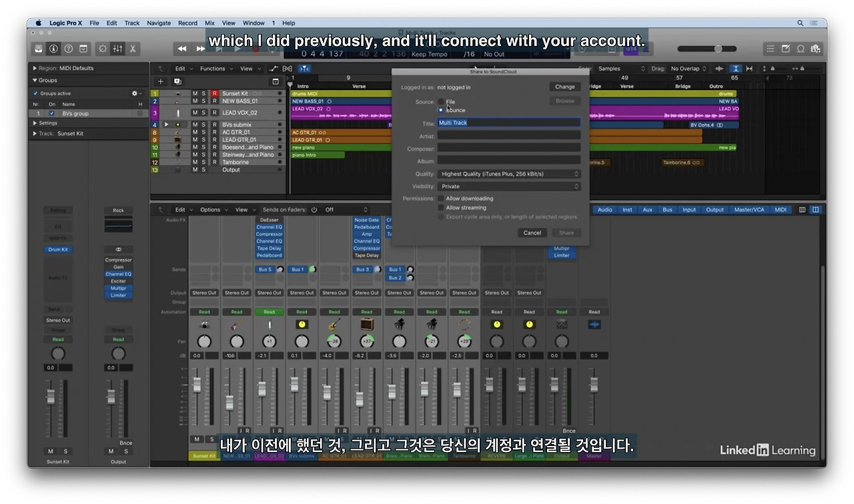Toggle the blue Catch playhead icon
Image resolution: width=854 pixels, height=504 pixels.
click(304, 69)
